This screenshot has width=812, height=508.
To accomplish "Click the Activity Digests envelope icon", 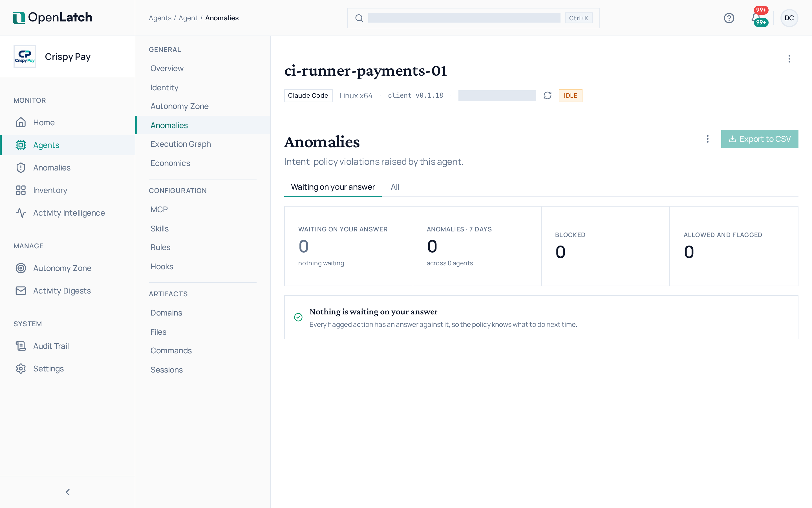I will 21,291.
